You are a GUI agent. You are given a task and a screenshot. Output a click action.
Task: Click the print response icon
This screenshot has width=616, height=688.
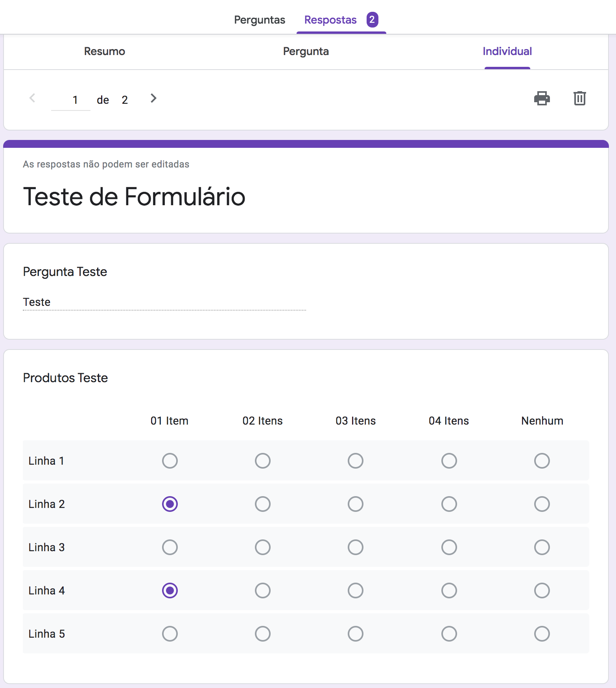pyautogui.click(x=542, y=98)
